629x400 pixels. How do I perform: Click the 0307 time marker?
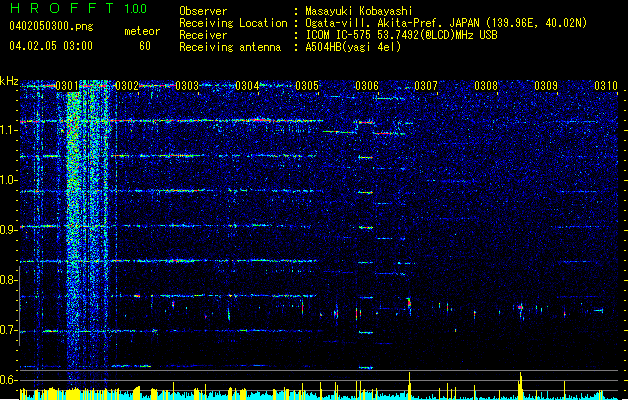point(426,86)
